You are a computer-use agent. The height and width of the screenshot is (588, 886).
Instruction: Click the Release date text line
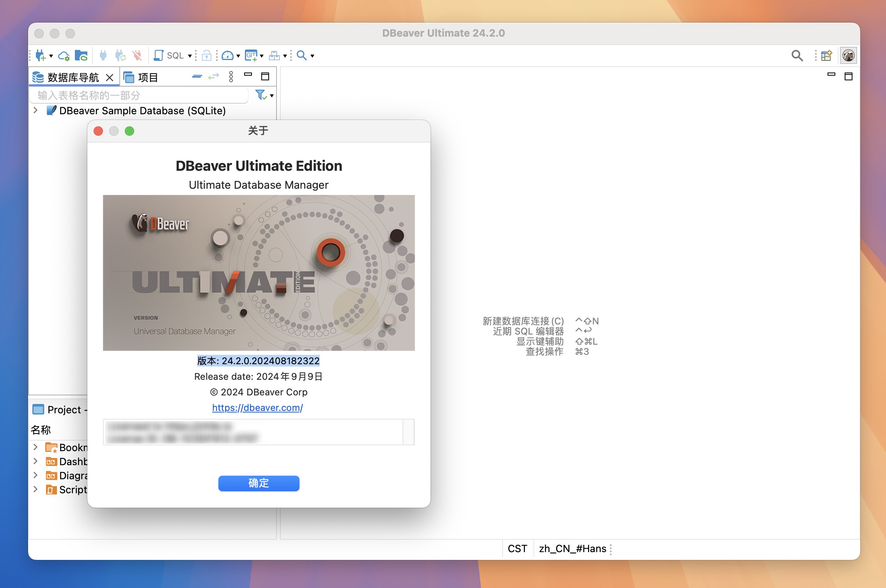coord(259,377)
